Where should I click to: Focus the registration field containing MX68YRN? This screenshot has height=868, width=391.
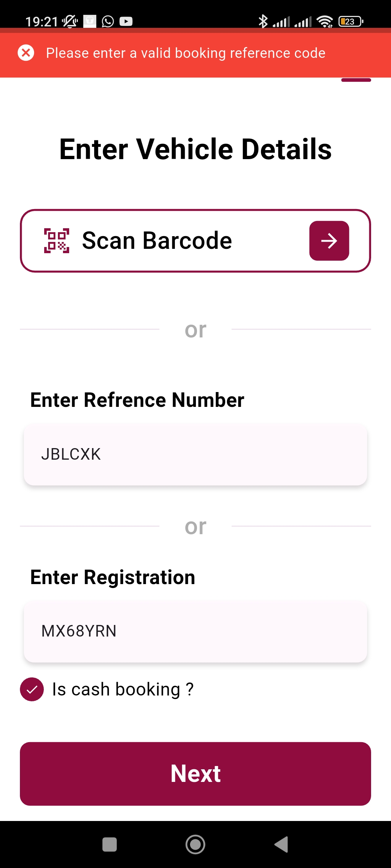point(195,632)
